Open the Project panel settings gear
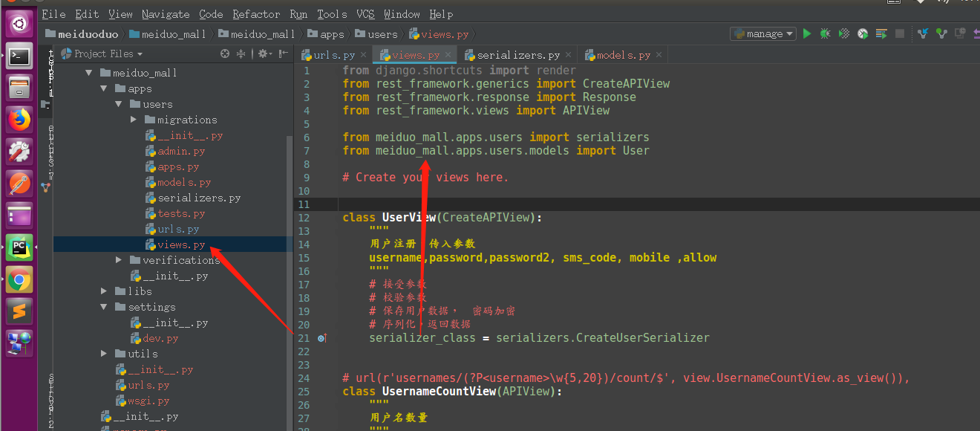980x431 pixels. tap(264, 54)
